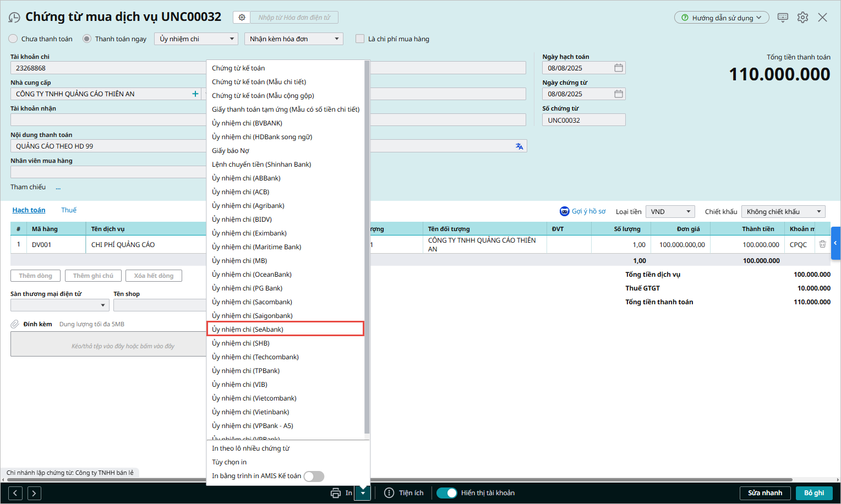This screenshot has width=841, height=504.
Task: Click the plus icon to add supplier
Action: point(195,94)
